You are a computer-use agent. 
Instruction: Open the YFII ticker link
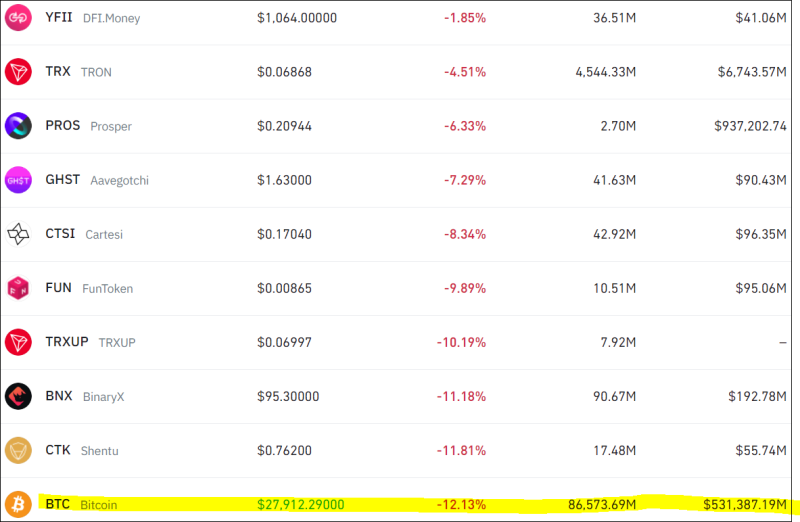click(59, 17)
